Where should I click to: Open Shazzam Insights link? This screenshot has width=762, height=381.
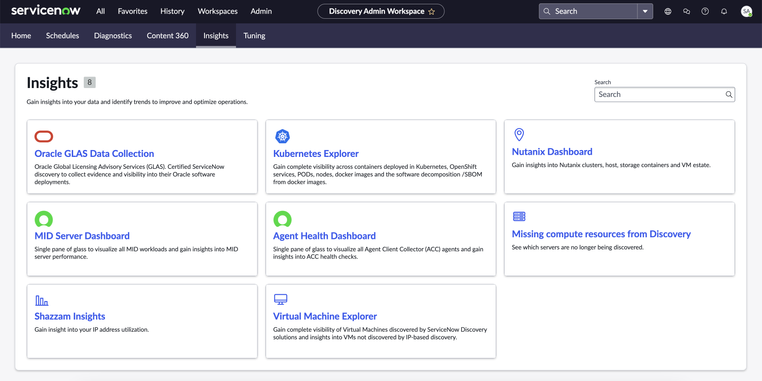[70, 316]
